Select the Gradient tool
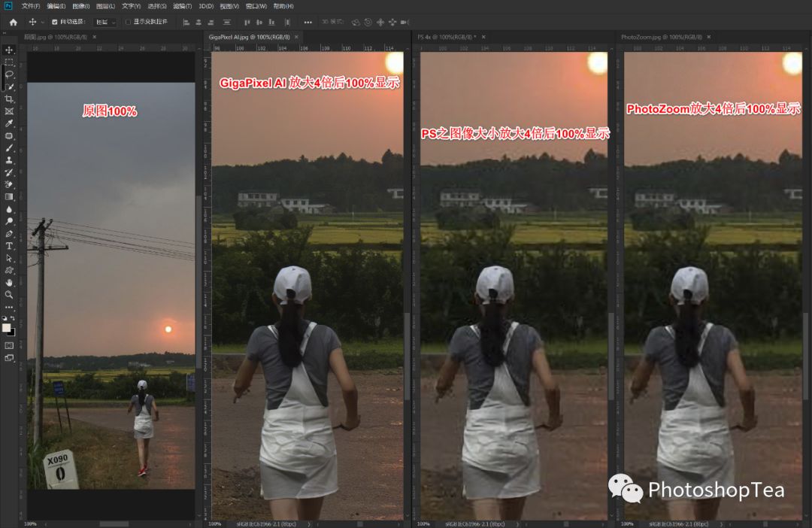 pyautogui.click(x=9, y=197)
